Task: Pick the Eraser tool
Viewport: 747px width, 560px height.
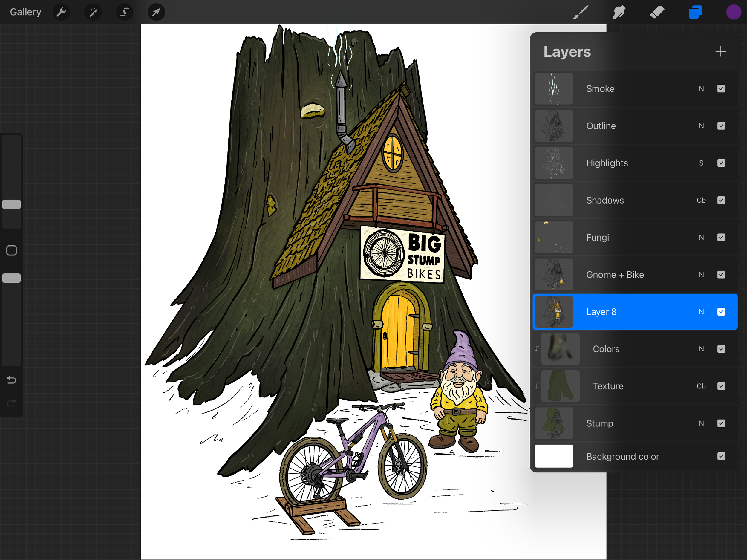Action: pyautogui.click(x=657, y=12)
